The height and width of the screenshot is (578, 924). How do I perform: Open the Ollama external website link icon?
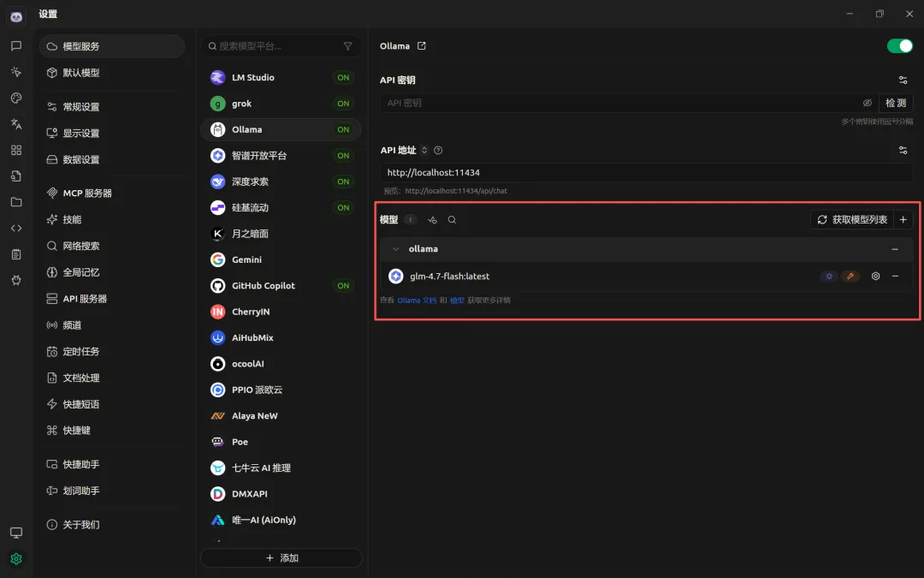point(421,46)
